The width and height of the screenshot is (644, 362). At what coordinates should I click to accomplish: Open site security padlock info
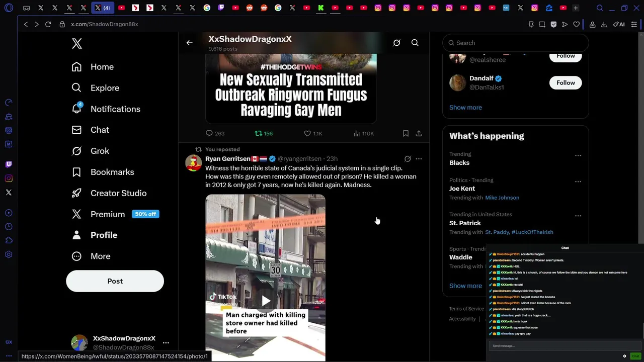coord(62,24)
